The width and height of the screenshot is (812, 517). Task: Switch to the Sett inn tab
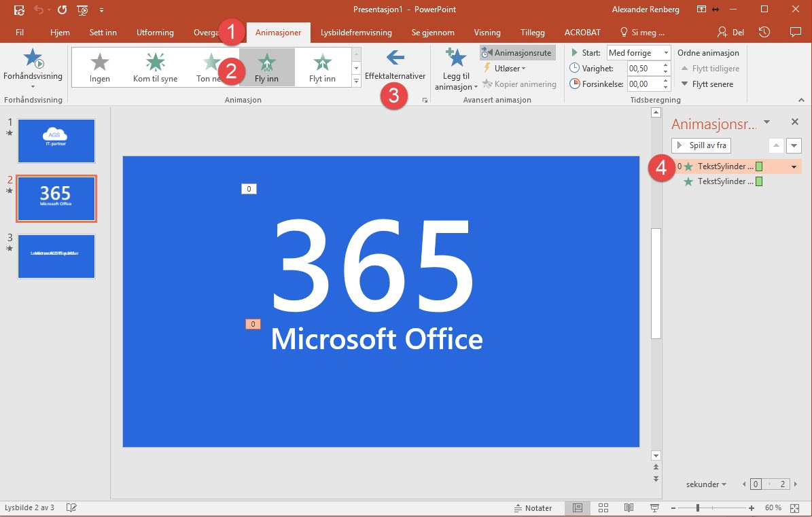click(x=103, y=32)
